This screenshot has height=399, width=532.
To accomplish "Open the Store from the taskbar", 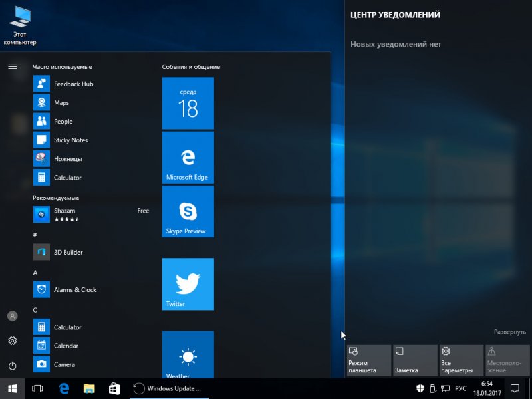I will (114, 388).
